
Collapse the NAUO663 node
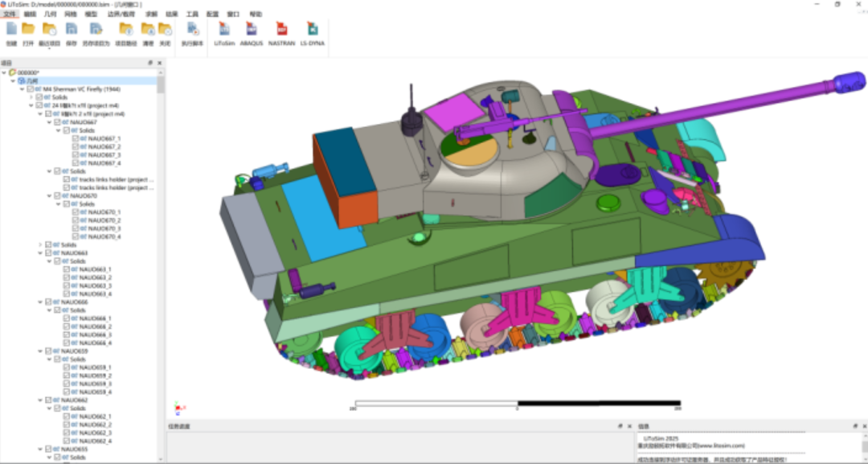pyautogui.click(x=40, y=253)
